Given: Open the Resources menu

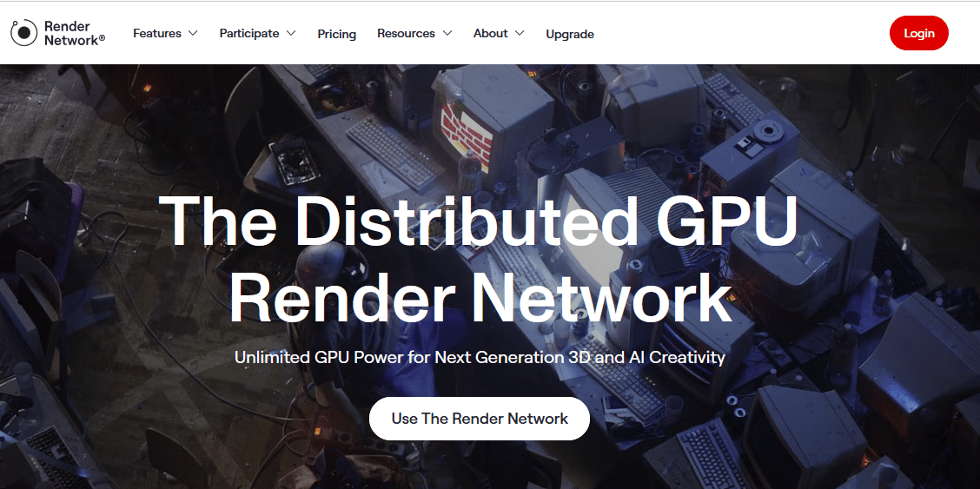Looking at the screenshot, I should click(x=406, y=33).
